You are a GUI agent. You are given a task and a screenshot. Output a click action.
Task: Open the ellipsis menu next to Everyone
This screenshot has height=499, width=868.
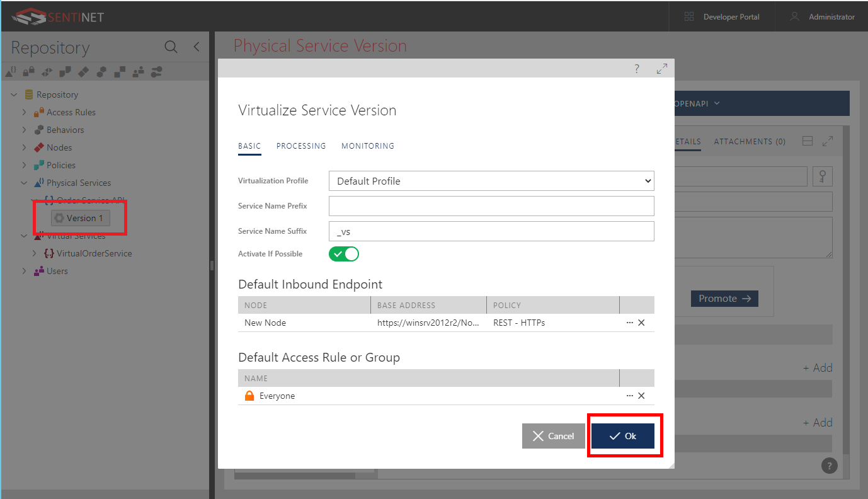(x=629, y=396)
